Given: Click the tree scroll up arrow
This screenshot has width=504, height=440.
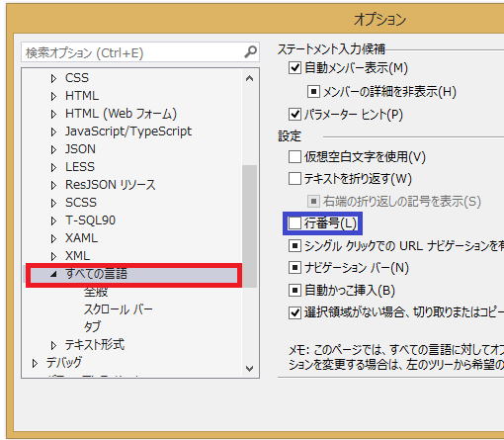Looking at the screenshot, I should pyautogui.click(x=249, y=78).
